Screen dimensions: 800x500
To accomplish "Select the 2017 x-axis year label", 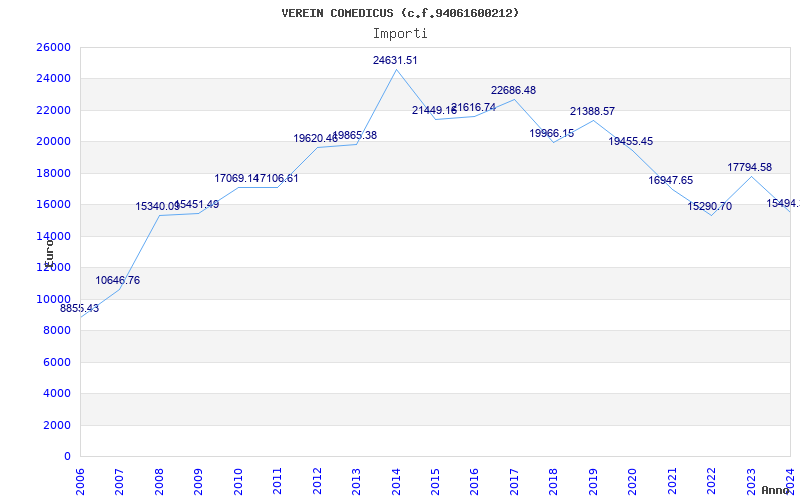I will pos(514,482).
